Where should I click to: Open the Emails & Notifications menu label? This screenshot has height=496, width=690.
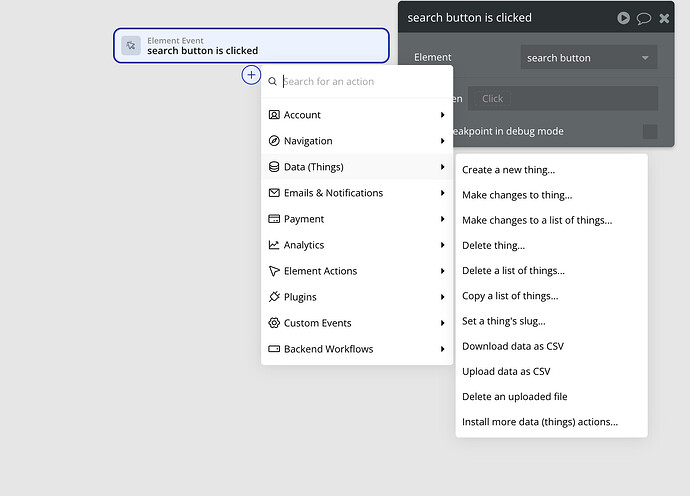(x=333, y=193)
